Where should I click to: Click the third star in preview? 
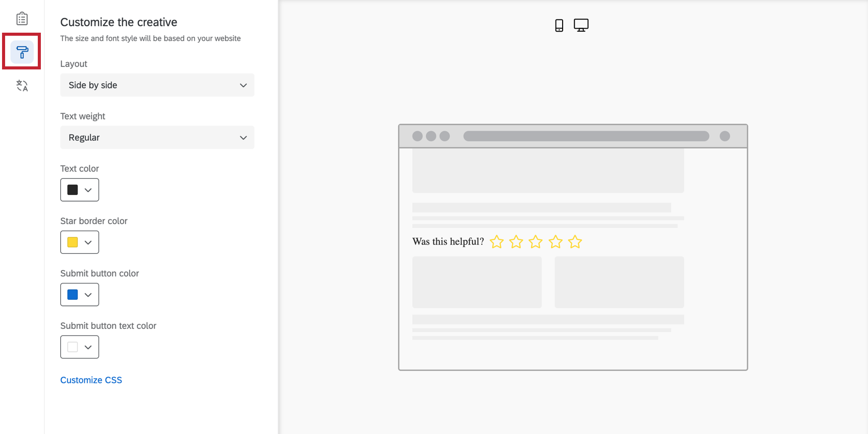point(536,242)
